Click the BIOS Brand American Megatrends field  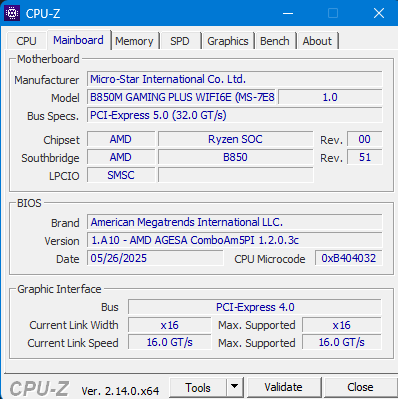pos(235,222)
